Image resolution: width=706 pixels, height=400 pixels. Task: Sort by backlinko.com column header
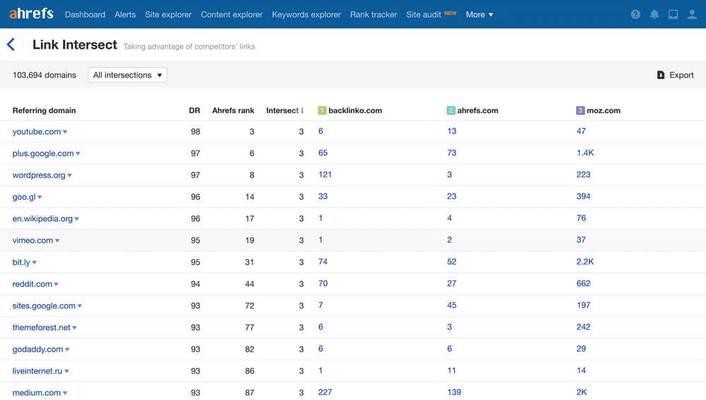tap(355, 110)
